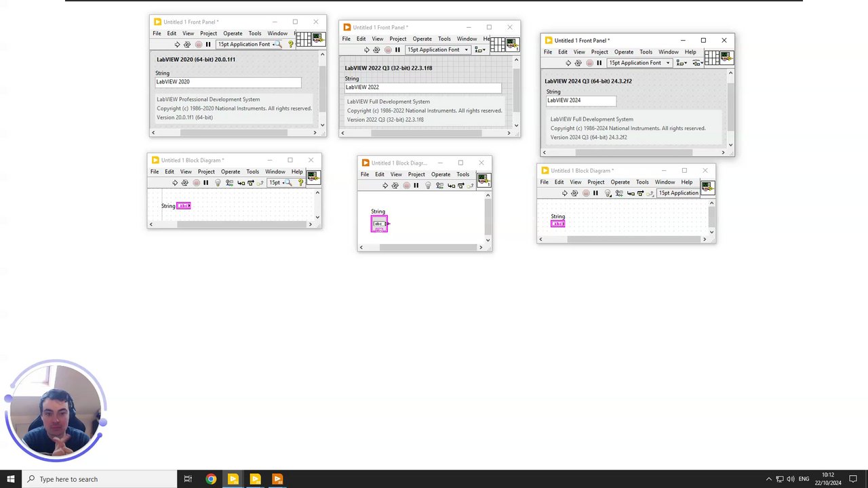Abort execution in LabVIEW 2024 front panel
The height and width of the screenshot is (488, 868).
(589, 63)
